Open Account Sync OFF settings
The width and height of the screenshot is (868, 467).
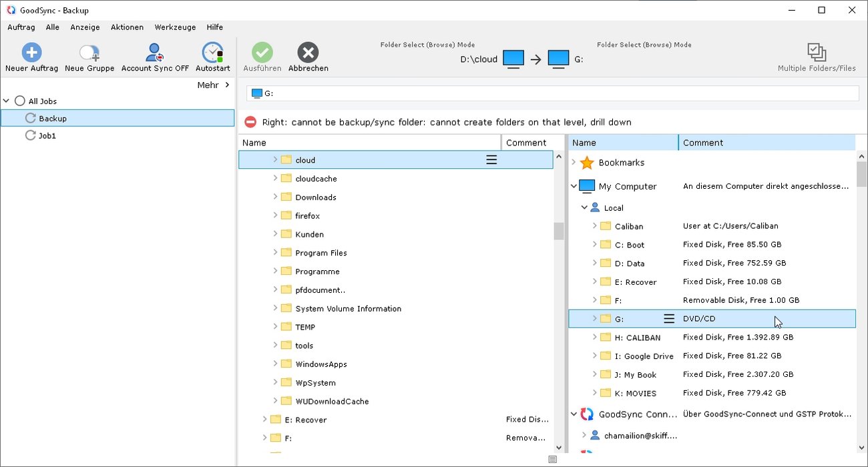tap(155, 53)
